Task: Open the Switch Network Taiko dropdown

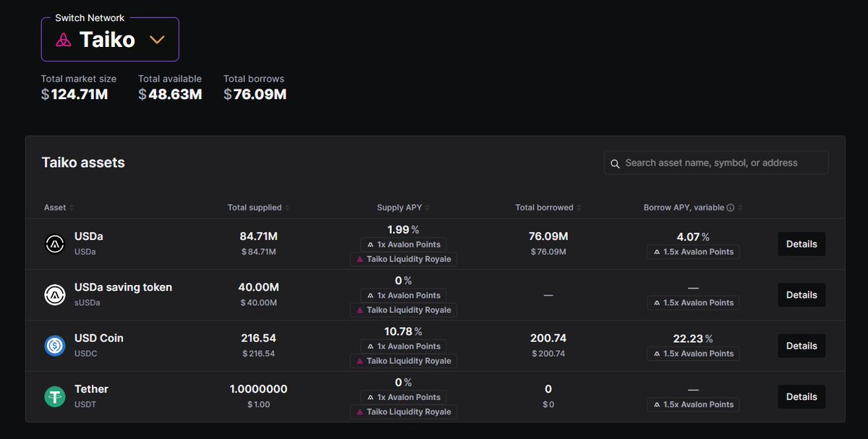Action: pos(110,39)
